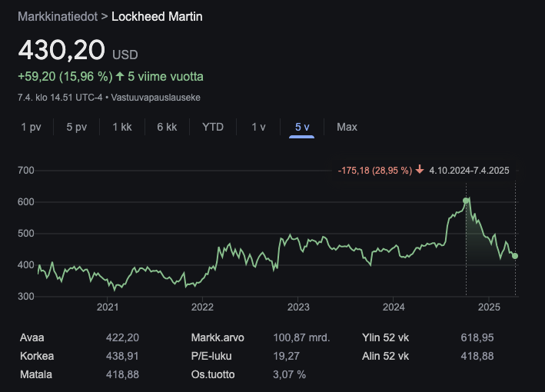Click the 2023 label on chart axis
545x392 pixels.
(297, 307)
